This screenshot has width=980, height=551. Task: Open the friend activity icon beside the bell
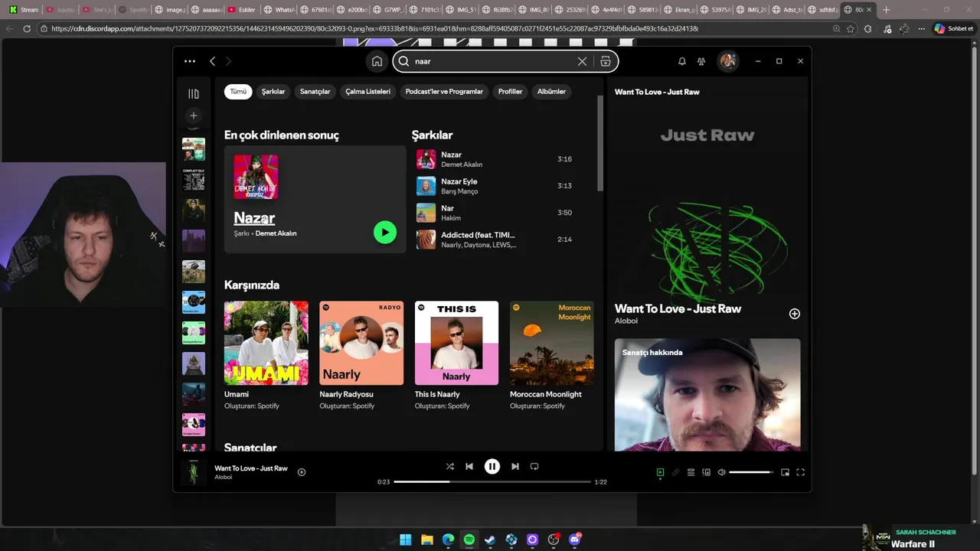[701, 61]
